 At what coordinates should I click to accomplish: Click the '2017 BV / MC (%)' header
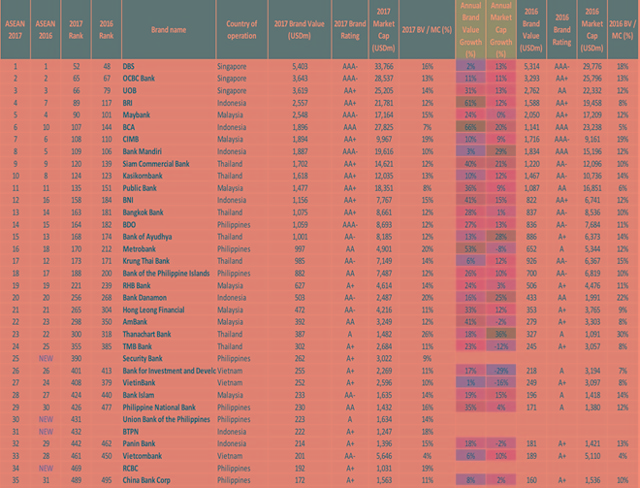pos(427,30)
